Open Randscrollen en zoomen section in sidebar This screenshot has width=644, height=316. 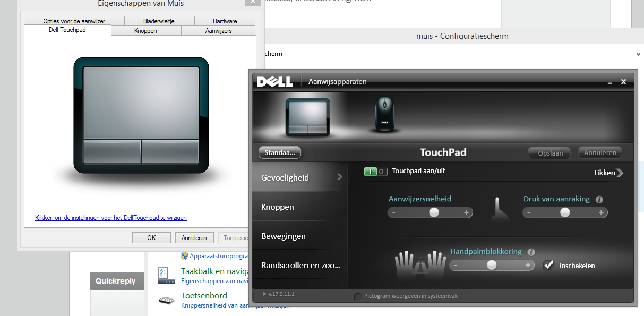[300, 266]
